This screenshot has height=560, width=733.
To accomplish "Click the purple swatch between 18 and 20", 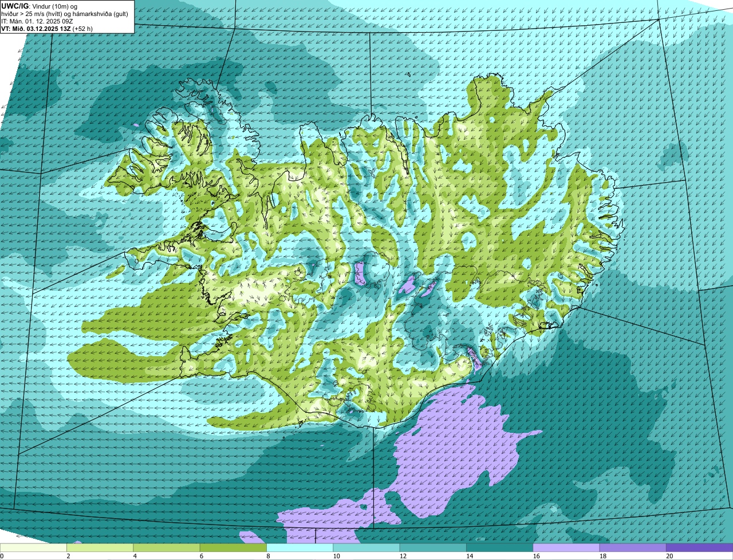I will (x=633, y=548).
